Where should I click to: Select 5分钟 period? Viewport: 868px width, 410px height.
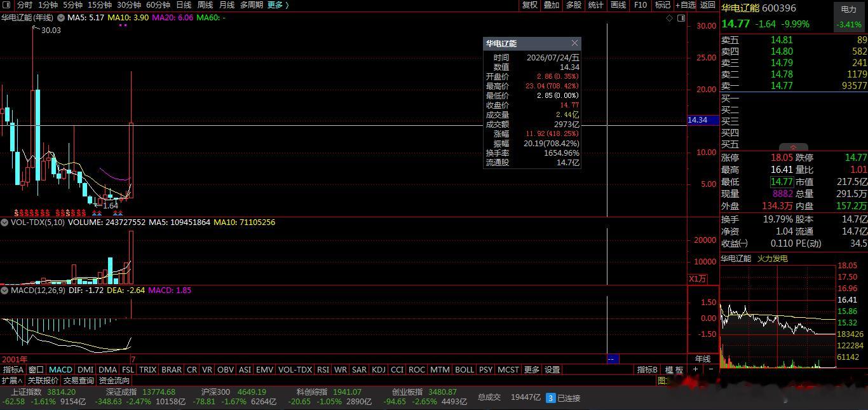[x=72, y=5]
